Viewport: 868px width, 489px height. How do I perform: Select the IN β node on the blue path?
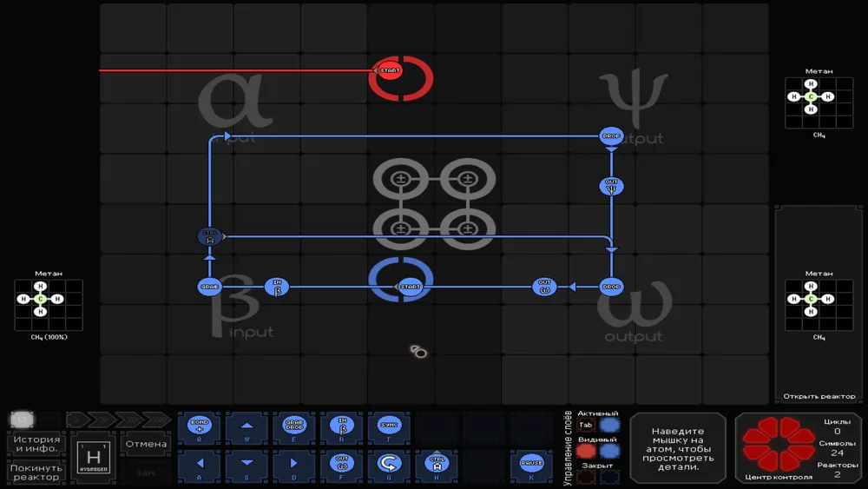[277, 287]
